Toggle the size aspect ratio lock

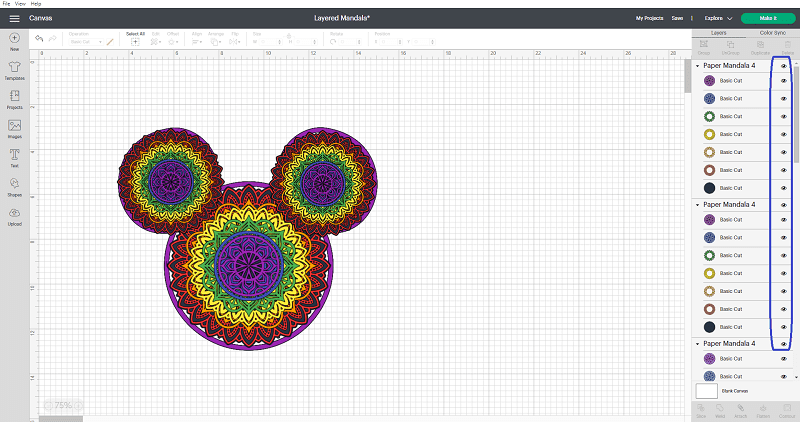coord(289,36)
